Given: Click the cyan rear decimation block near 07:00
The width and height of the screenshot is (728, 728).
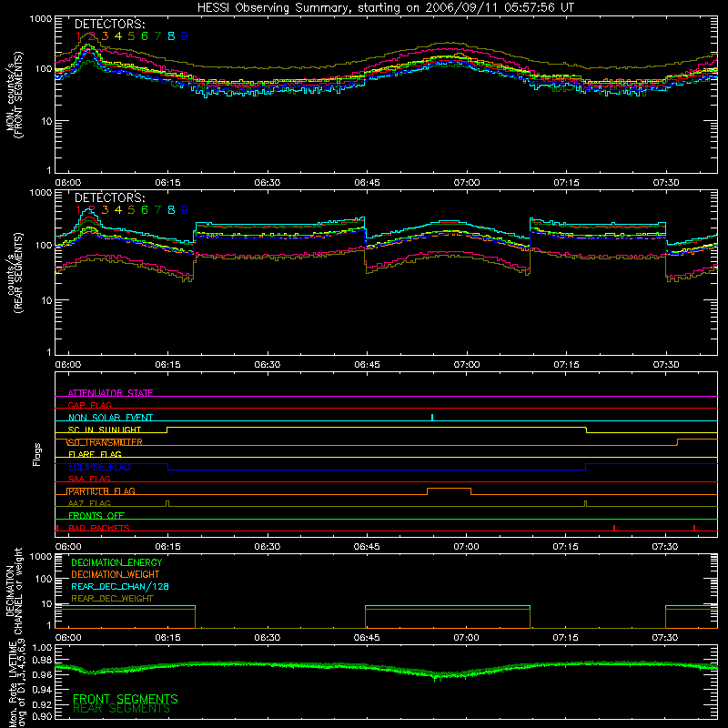Looking at the screenshot, I should 448,606.
